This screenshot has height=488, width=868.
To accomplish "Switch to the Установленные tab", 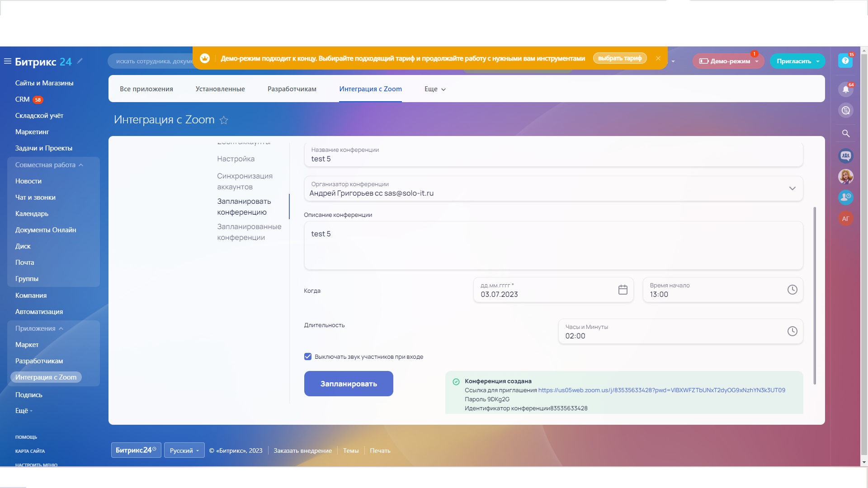I will click(x=220, y=89).
